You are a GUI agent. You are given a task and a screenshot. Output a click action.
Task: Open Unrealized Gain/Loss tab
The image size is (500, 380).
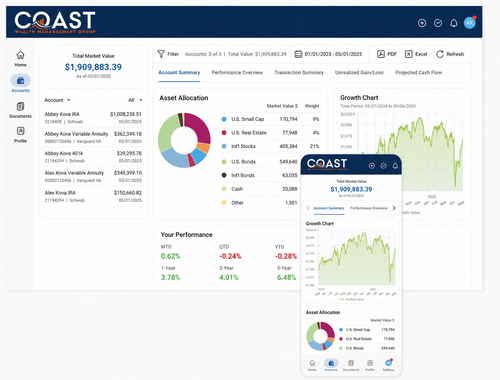359,73
